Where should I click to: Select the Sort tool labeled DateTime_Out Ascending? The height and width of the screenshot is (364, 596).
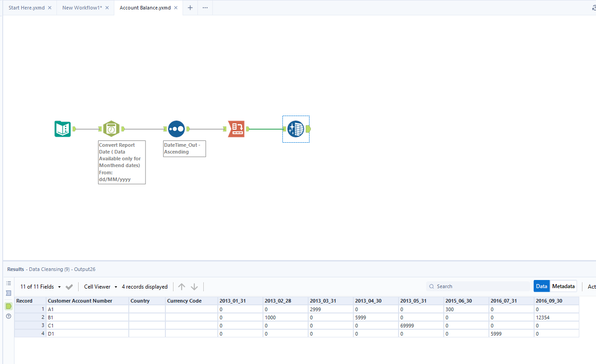[x=176, y=129]
